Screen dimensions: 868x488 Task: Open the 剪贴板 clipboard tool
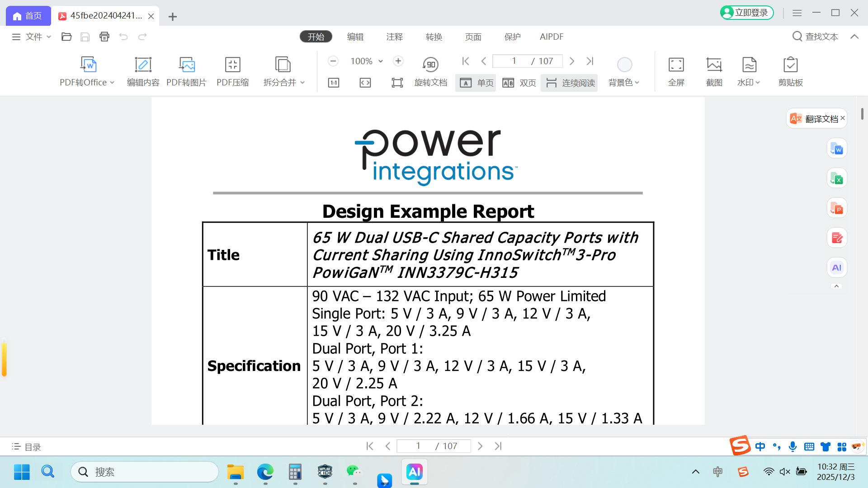point(791,71)
